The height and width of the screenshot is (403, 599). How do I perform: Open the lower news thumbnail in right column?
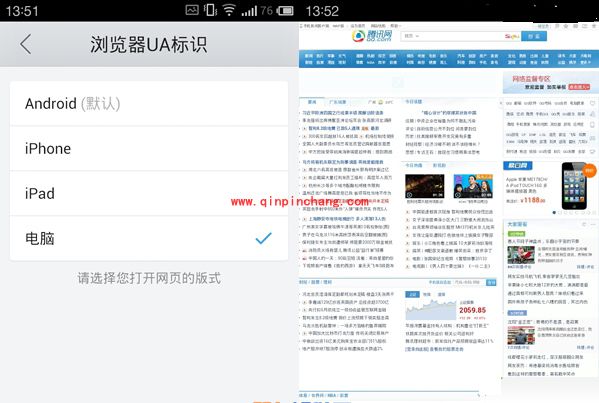[x=521, y=335]
